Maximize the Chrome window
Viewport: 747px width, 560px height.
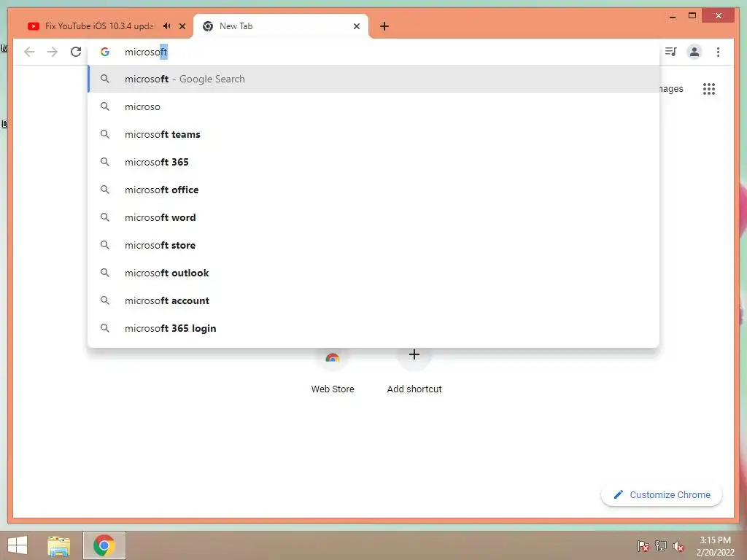pos(692,16)
